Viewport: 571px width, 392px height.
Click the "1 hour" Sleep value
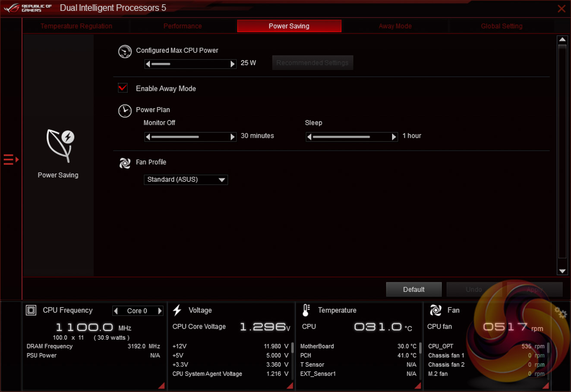[x=412, y=136]
